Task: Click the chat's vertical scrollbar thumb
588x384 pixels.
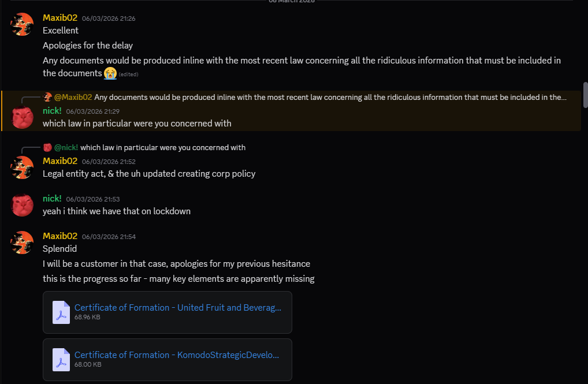Action: click(x=585, y=95)
